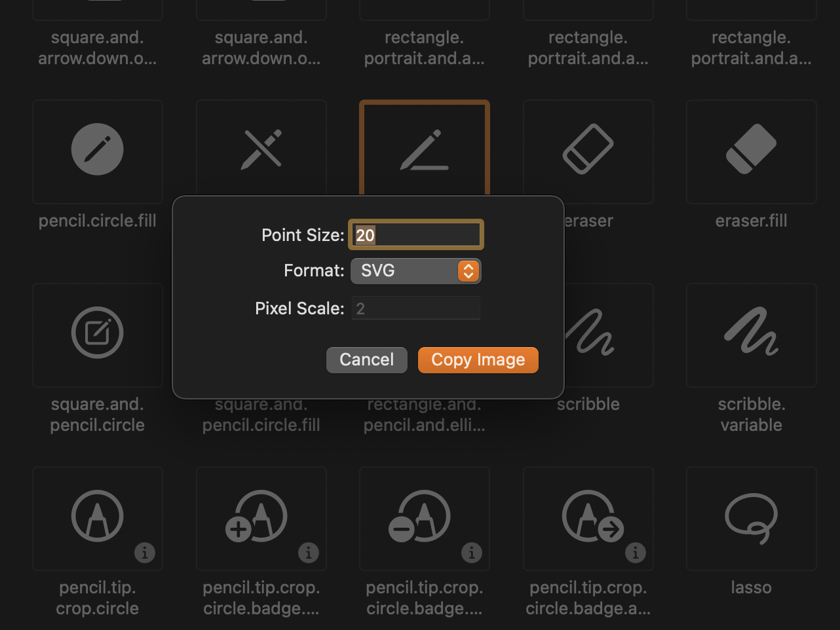Click the info badge on pencil.tip.crop.circle

145,553
